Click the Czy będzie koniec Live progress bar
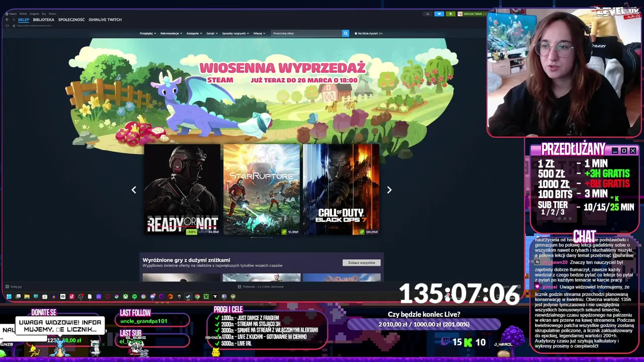This screenshot has width=644, height=362. coord(424,324)
